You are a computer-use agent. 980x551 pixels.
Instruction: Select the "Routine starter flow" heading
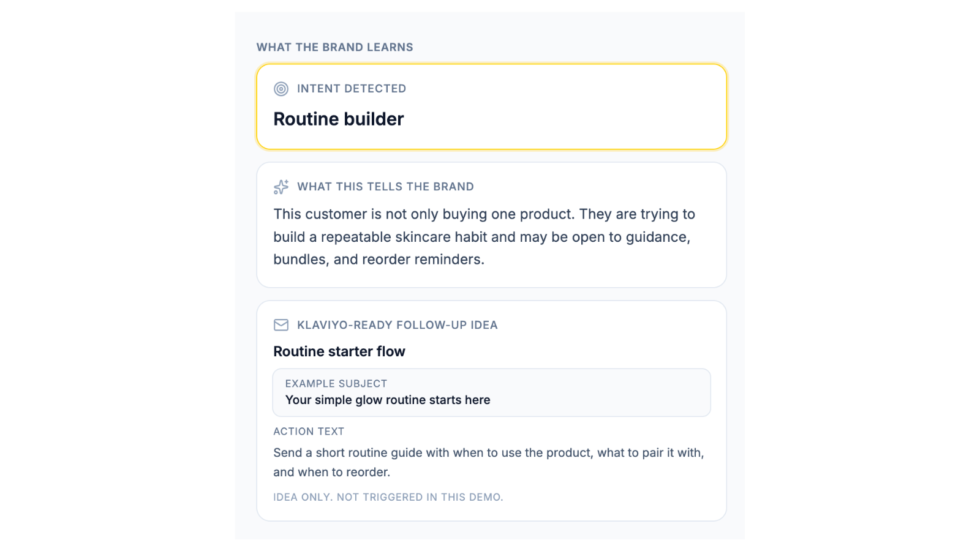pos(339,351)
